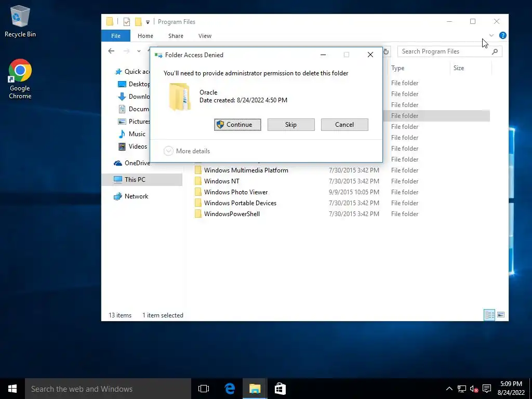Screen dimensions: 532x399
Task: Open Action Center notifications icon
Action: tap(487, 389)
